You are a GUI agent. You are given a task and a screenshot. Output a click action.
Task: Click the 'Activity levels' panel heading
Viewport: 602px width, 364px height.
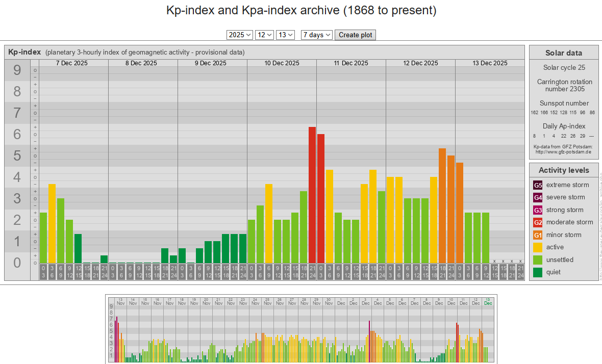tap(564, 170)
